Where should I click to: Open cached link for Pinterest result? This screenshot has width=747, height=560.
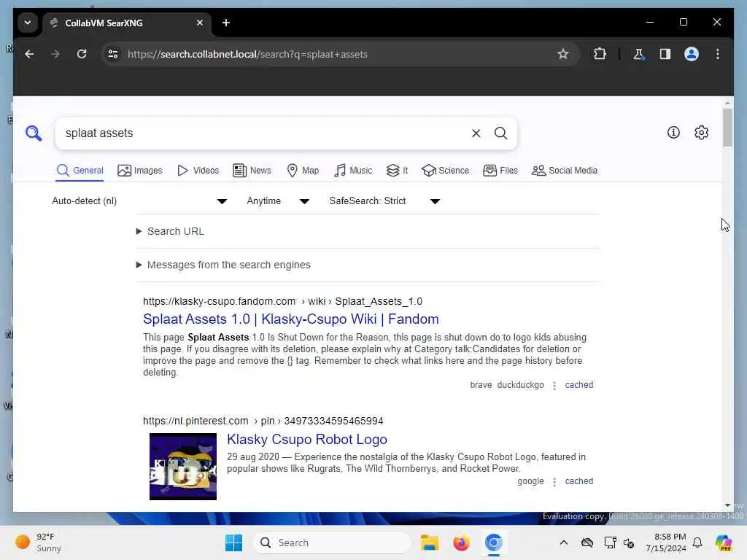point(578,481)
